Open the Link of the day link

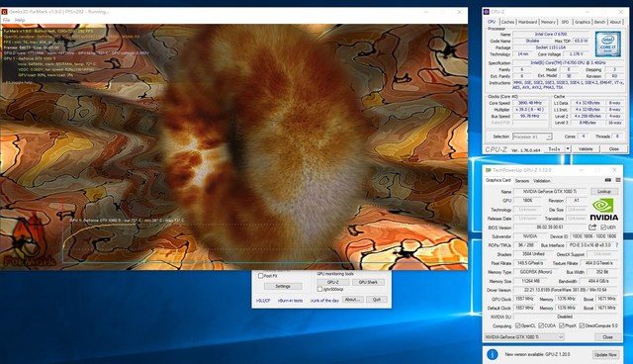point(325,301)
